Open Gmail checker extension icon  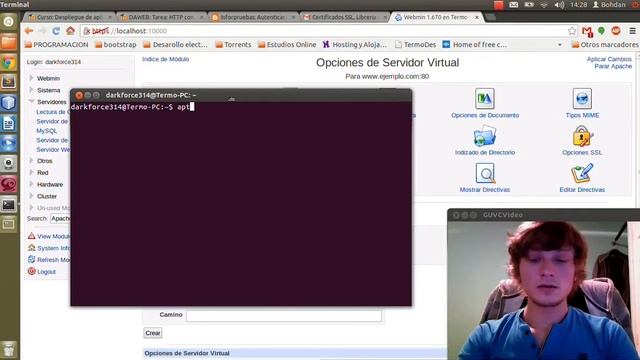(x=587, y=31)
